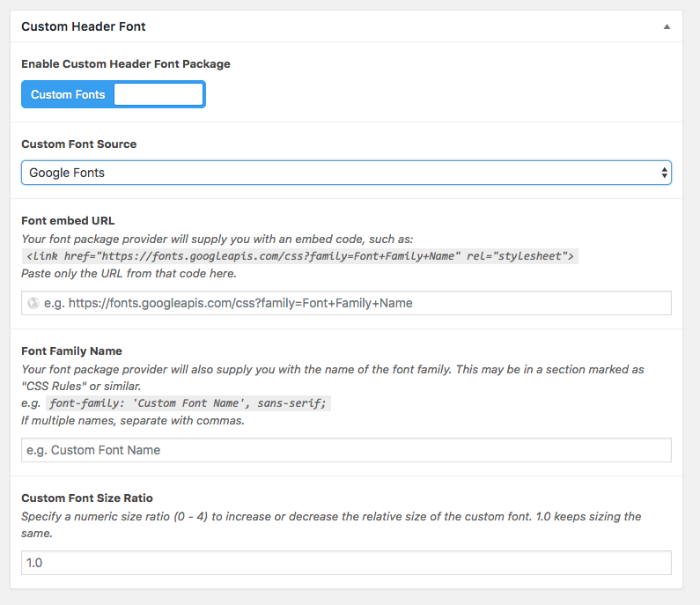Viewport: 700px width, 605px height.
Task: Click the 'Specify a numeric size ratio' description
Action: (x=331, y=525)
